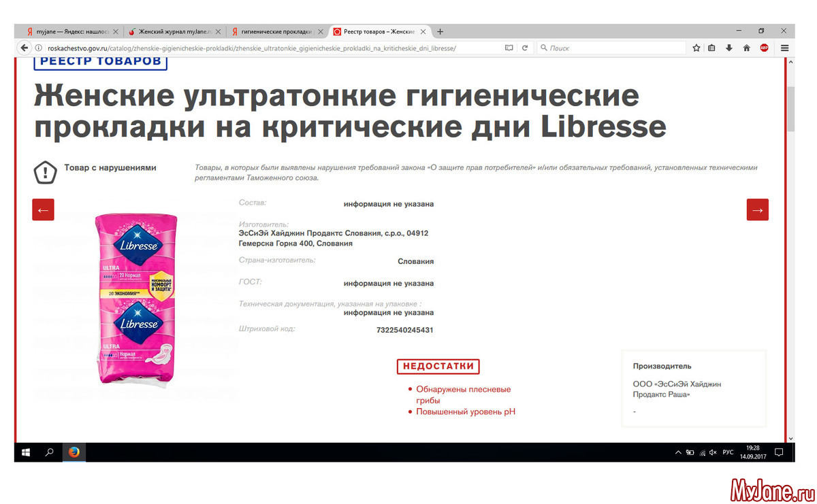Toggle reader view icon in address bar
The width and height of the screenshot is (817, 504).
point(509,48)
